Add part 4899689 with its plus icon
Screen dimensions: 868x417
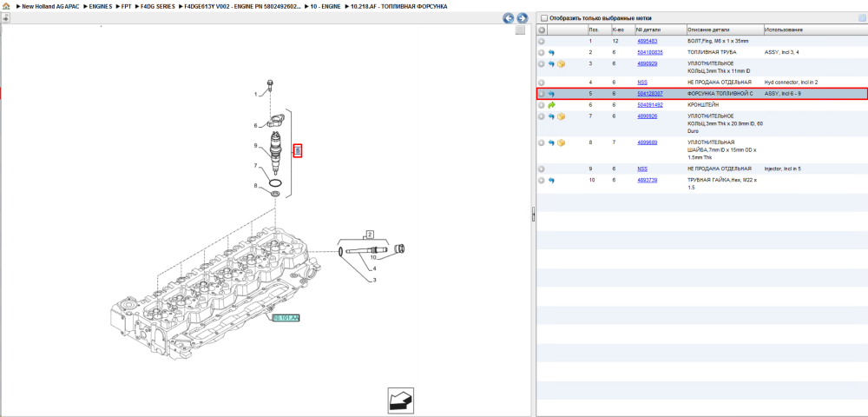tap(542, 142)
